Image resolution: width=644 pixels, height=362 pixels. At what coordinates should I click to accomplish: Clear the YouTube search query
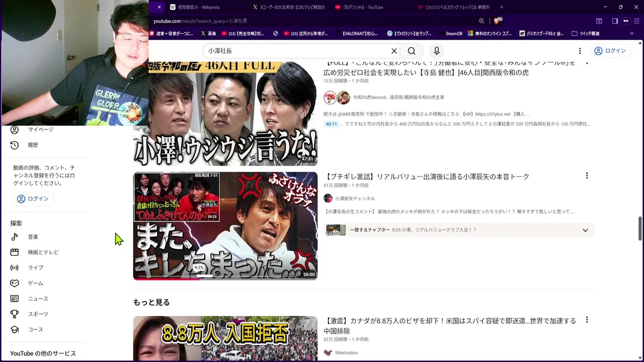tap(394, 51)
